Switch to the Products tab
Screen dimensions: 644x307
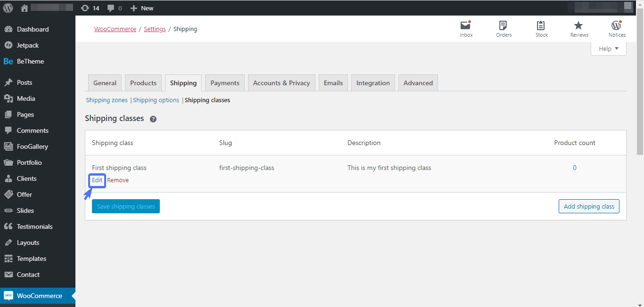143,83
